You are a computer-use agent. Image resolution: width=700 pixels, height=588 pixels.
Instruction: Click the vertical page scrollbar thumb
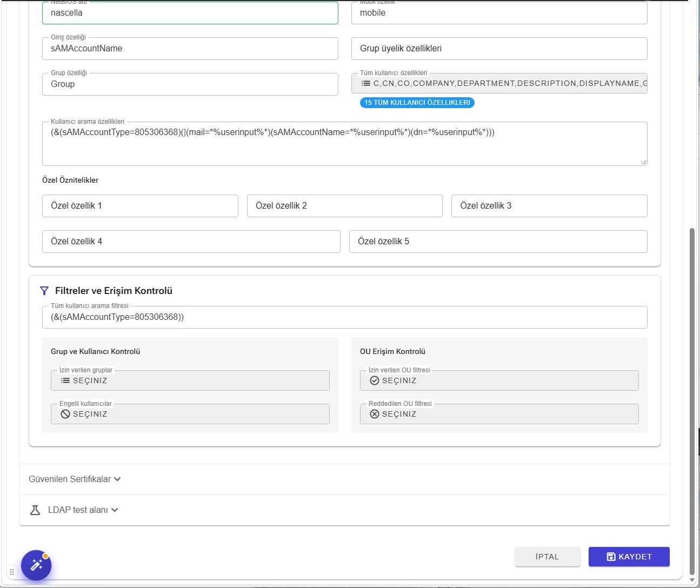click(x=692, y=402)
